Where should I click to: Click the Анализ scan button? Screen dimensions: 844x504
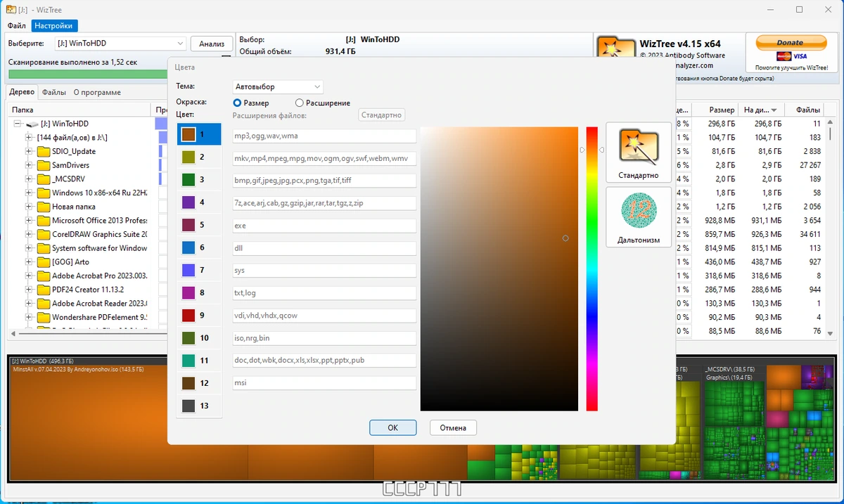click(212, 44)
